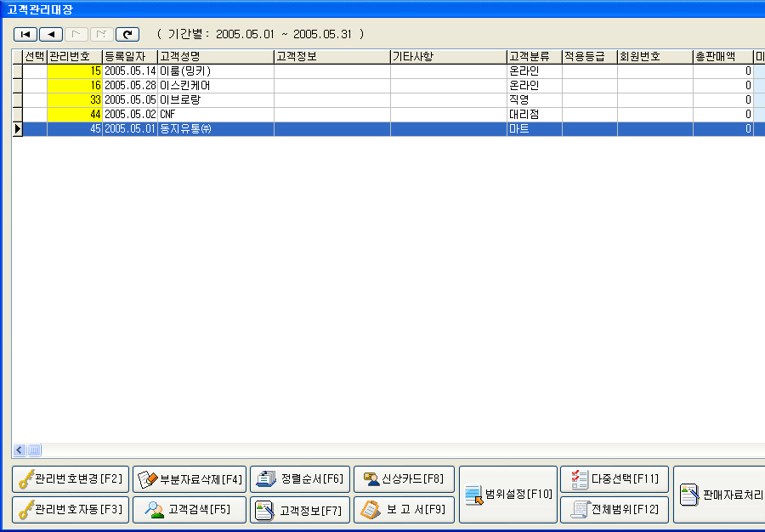The height and width of the screenshot is (532, 765).
Task: Open 신상카드[F8] profile card
Action: point(404,479)
